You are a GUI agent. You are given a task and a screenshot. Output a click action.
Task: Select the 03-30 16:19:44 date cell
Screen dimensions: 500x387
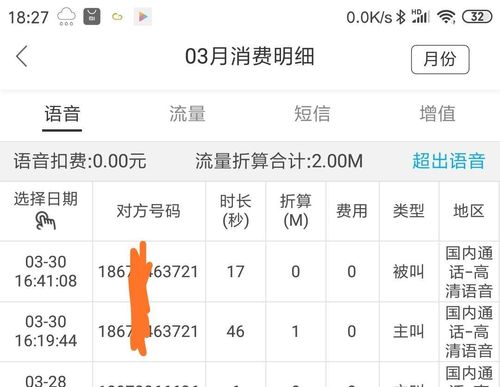tap(46, 331)
